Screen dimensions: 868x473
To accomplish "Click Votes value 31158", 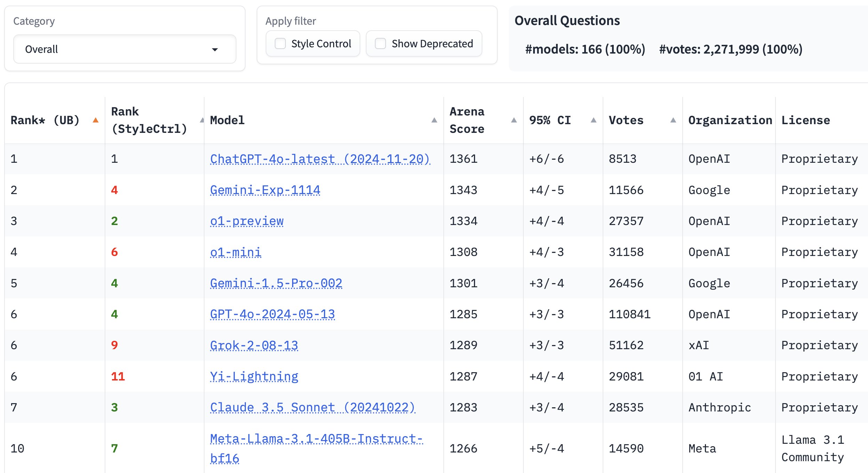I will coord(626,252).
